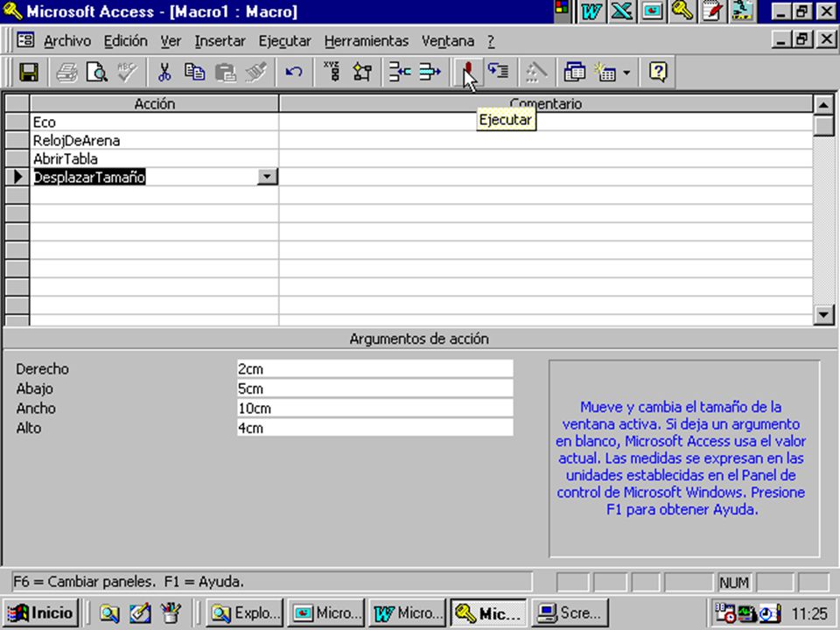This screenshot has width=840, height=630.
Task: Click the Build wand toolbar icon
Action: click(536, 72)
